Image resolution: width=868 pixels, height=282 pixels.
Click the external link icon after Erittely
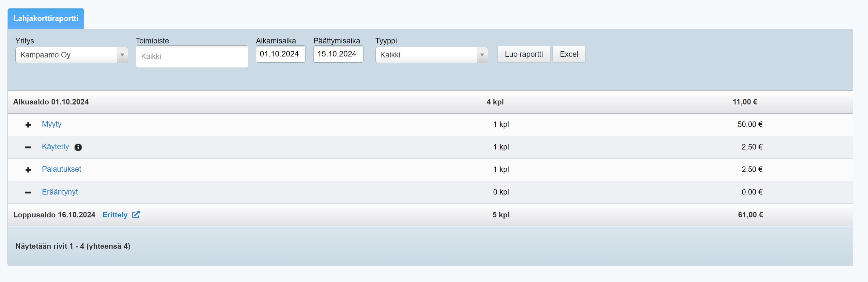coord(136,215)
